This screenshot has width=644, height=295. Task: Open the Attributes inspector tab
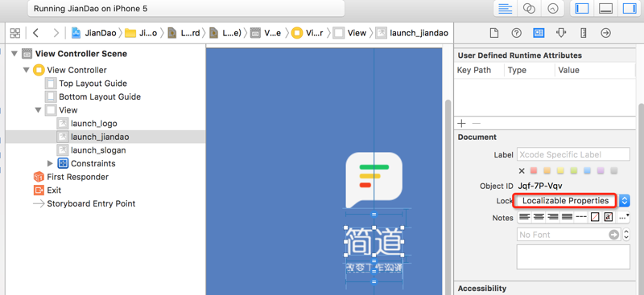coord(561,33)
